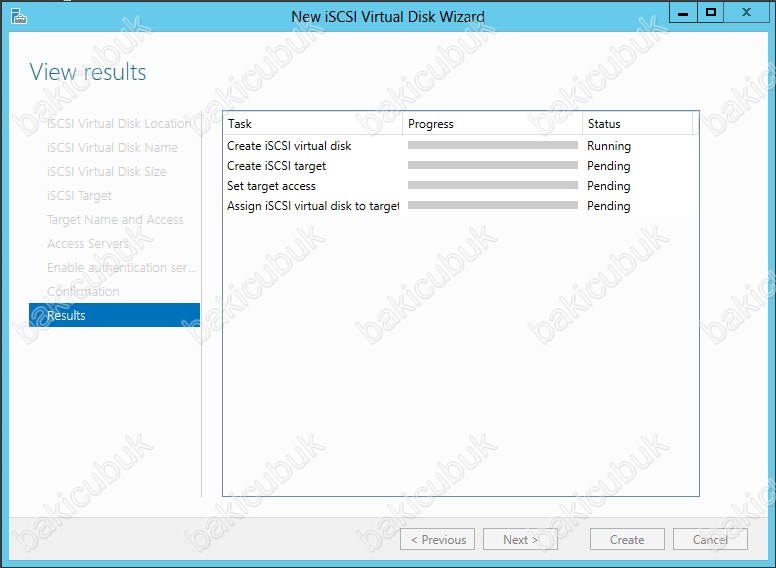
Task: Close the wizard with the X button
Action: coord(746,12)
